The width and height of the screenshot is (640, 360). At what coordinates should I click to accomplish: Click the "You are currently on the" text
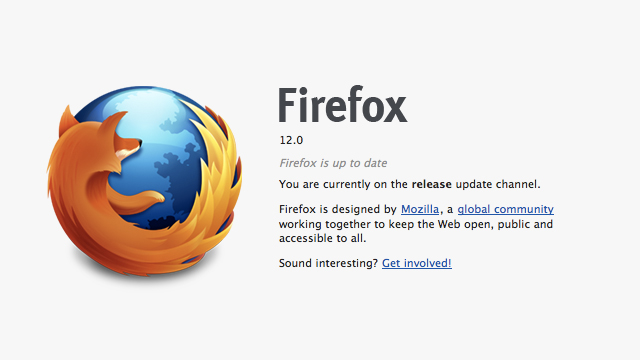[x=343, y=184]
